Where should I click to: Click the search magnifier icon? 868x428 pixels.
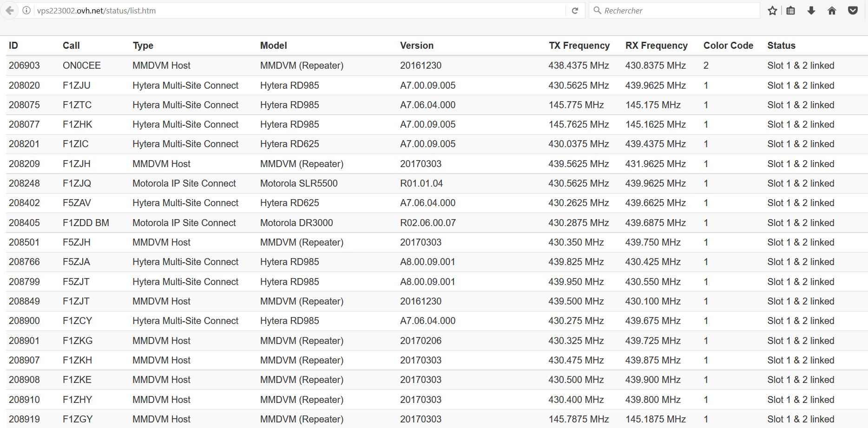597,10
